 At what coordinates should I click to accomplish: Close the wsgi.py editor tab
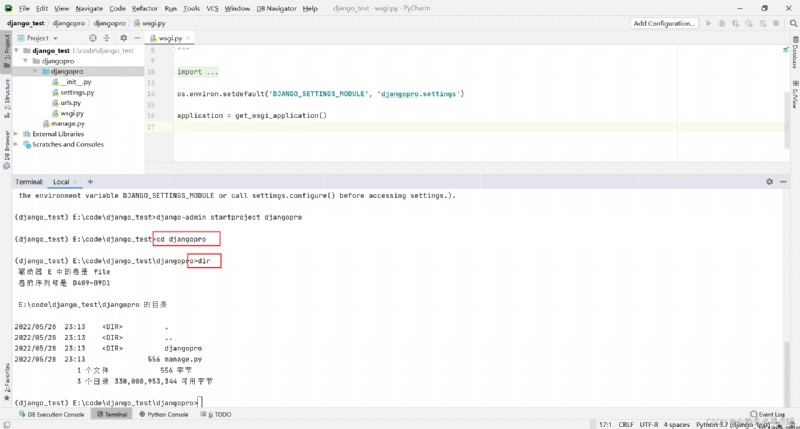point(188,38)
